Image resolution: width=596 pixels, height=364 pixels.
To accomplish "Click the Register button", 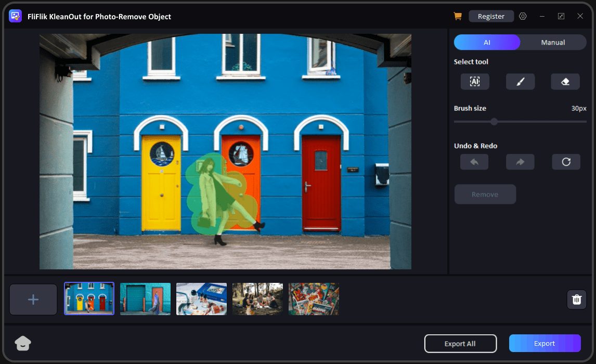I will pos(491,16).
